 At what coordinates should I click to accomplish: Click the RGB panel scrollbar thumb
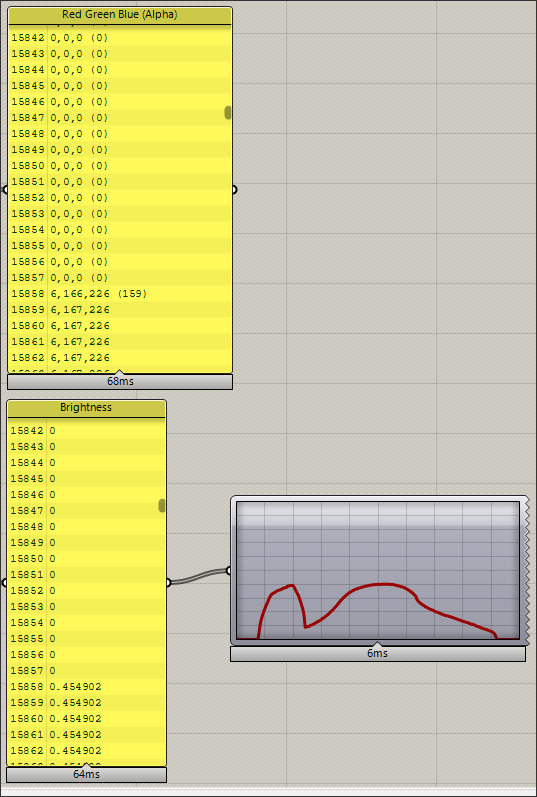pyautogui.click(x=228, y=113)
